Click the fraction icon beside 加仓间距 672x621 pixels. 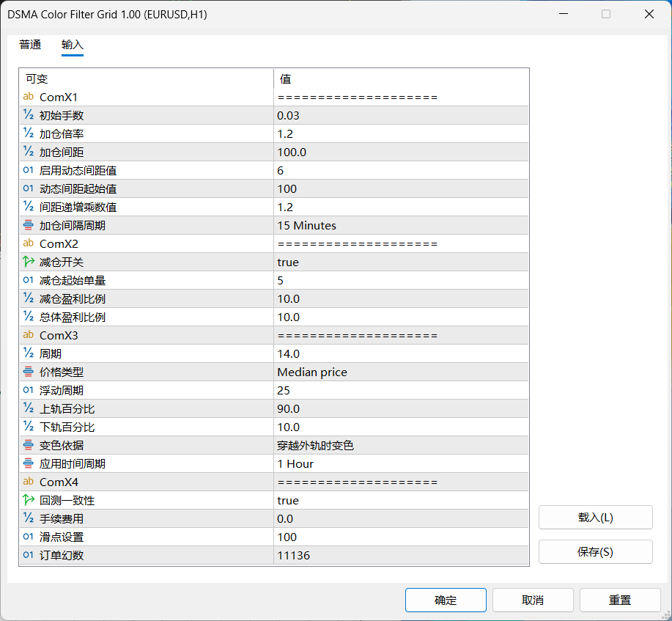pyautogui.click(x=29, y=152)
